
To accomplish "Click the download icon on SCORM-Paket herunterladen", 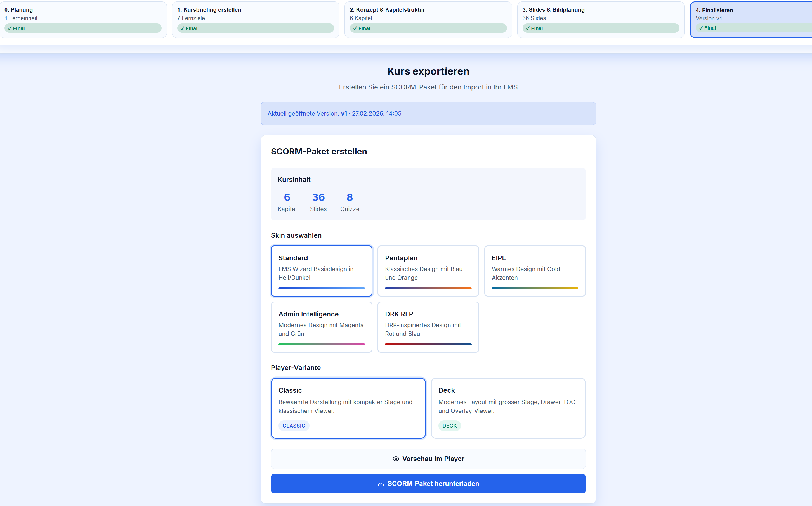I will pos(381,484).
